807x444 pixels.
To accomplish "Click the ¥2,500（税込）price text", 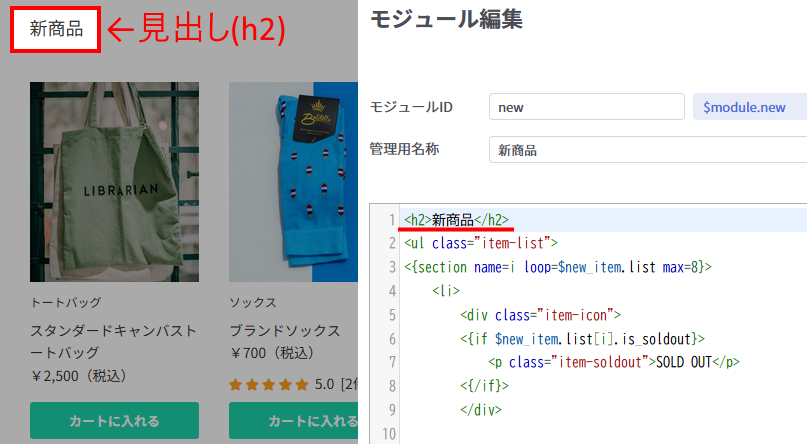I will (x=78, y=376).
